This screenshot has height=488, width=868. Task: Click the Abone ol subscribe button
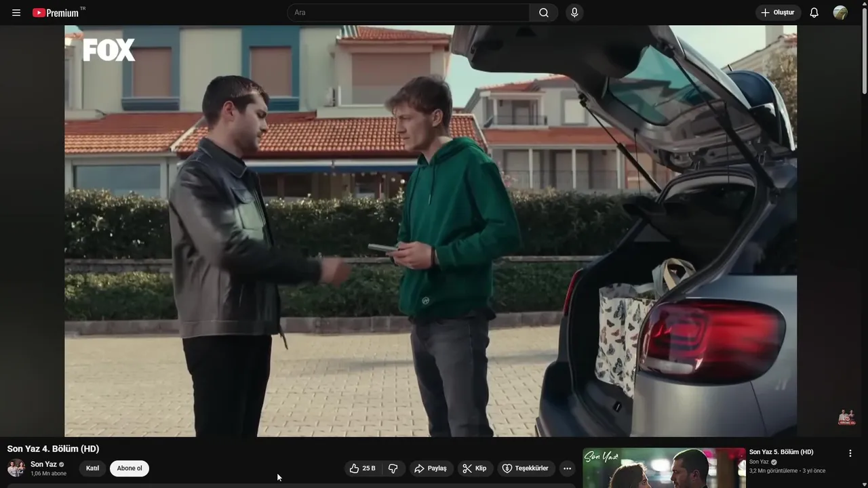coord(130,468)
